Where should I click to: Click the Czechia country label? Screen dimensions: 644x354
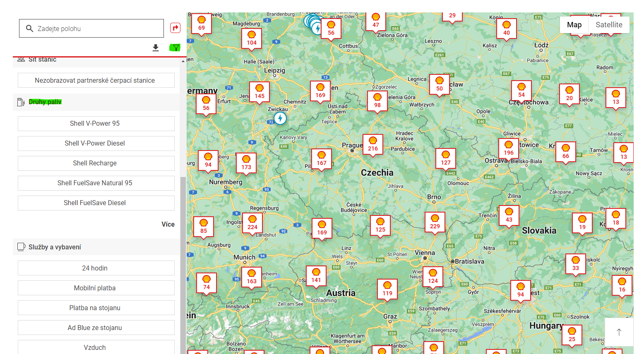(x=377, y=172)
